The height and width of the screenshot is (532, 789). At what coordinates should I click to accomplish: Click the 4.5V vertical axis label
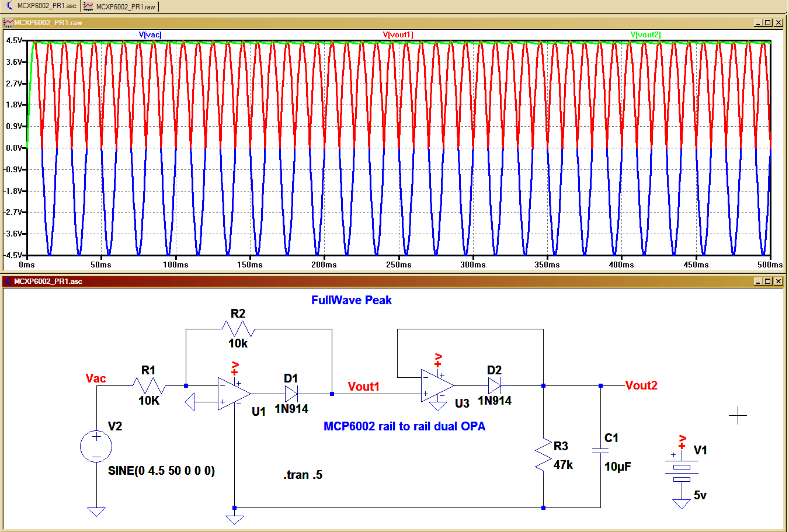click(x=14, y=40)
